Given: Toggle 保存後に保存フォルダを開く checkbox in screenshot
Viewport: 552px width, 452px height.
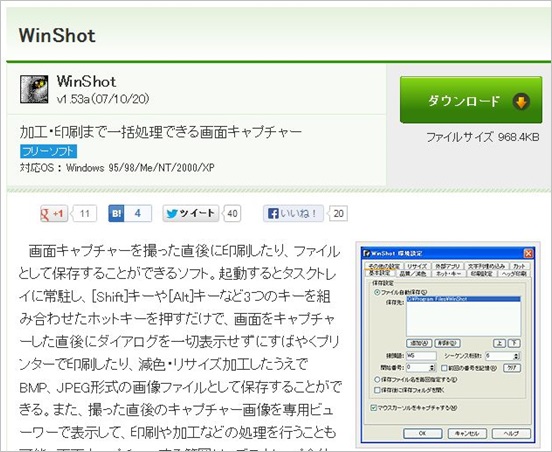Looking at the screenshot, I should (x=377, y=390).
